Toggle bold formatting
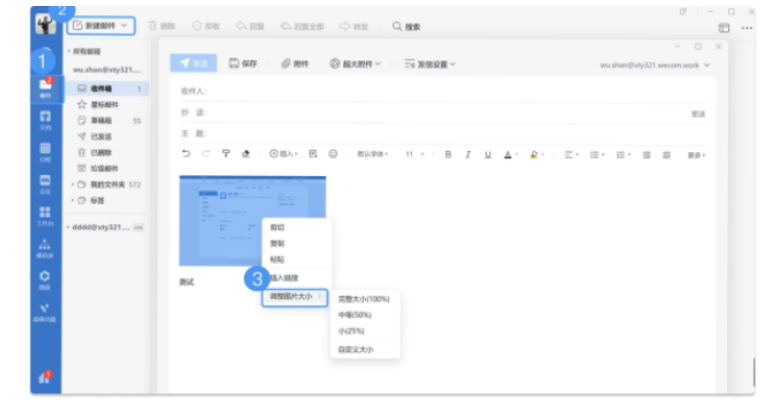Screen dimensions: 766x416 point(448,154)
